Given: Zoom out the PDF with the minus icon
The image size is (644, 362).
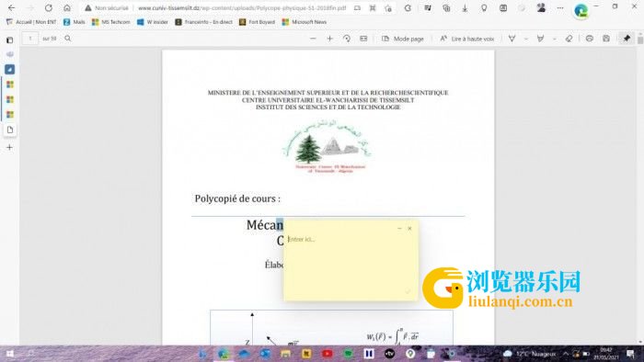Looking at the screenshot, I should [x=313, y=39].
